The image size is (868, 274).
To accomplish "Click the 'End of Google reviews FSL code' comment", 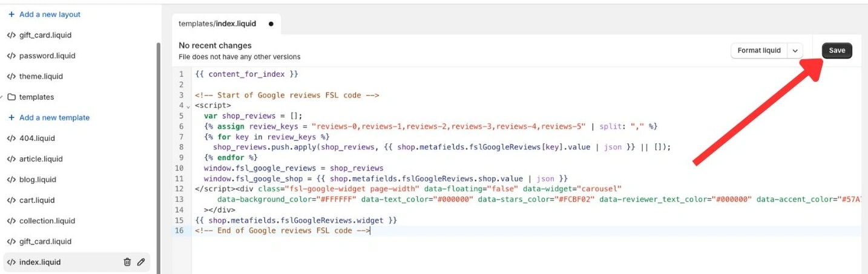I will pyautogui.click(x=282, y=230).
